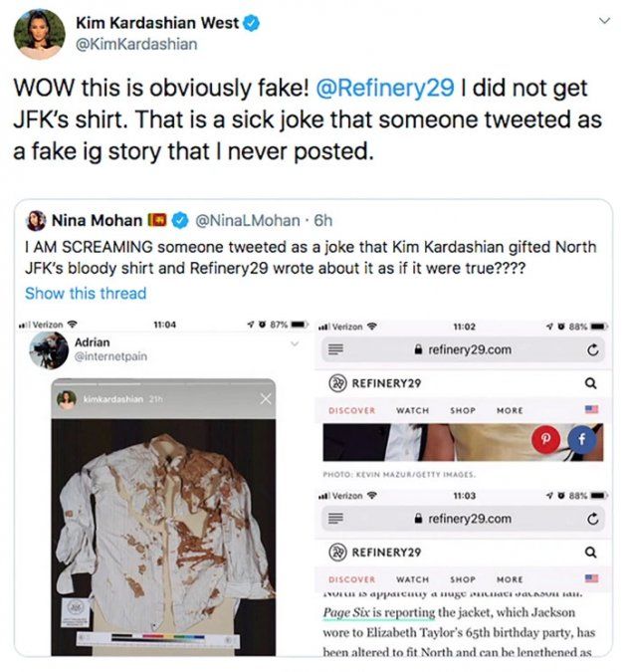Image resolution: width=628 pixels, height=672 pixels.
Task: Open the MORE menu in the 11:02 screenshot
Action: [510, 410]
